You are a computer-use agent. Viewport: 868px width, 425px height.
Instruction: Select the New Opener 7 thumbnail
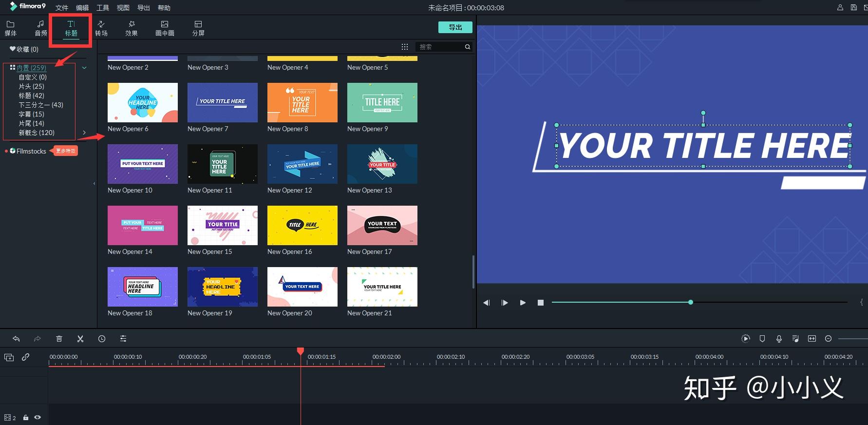coord(223,102)
